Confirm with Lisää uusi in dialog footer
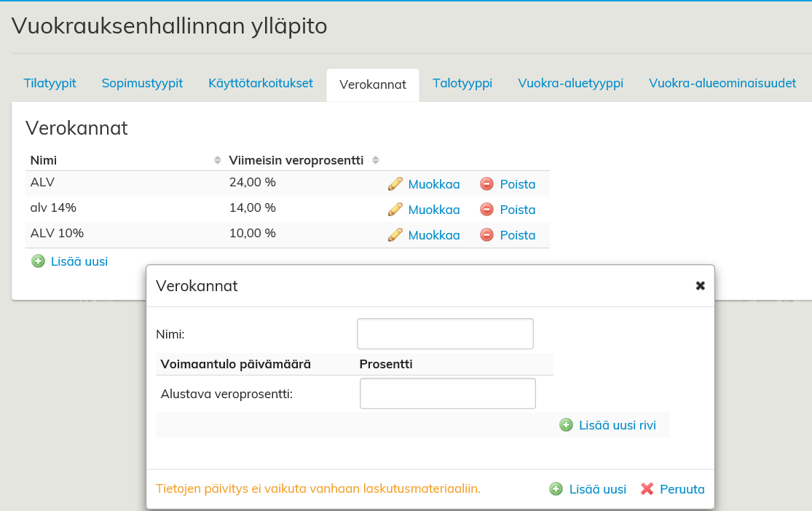812x511 pixels. click(588, 489)
